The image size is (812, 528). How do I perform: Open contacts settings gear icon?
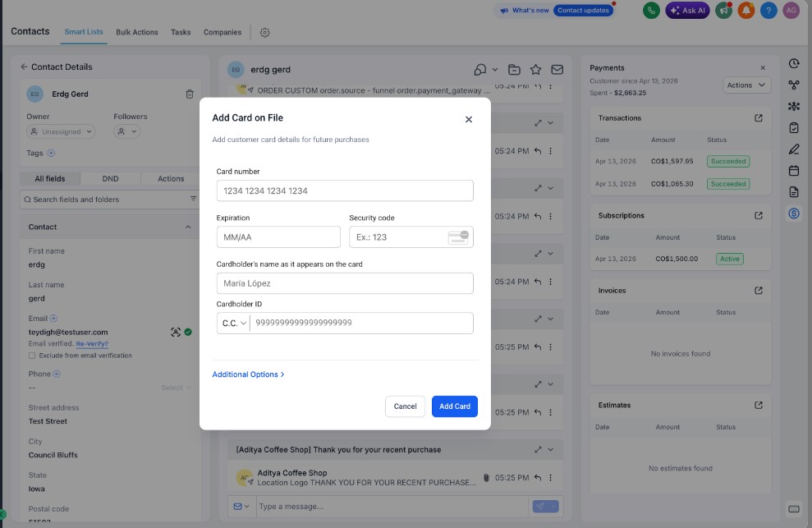point(264,33)
